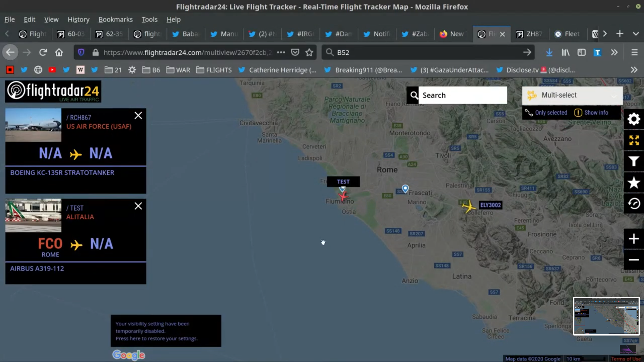Open the FLIGHTS bookmark folder
Viewport: 644px width, 362px height.
coord(214,70)
